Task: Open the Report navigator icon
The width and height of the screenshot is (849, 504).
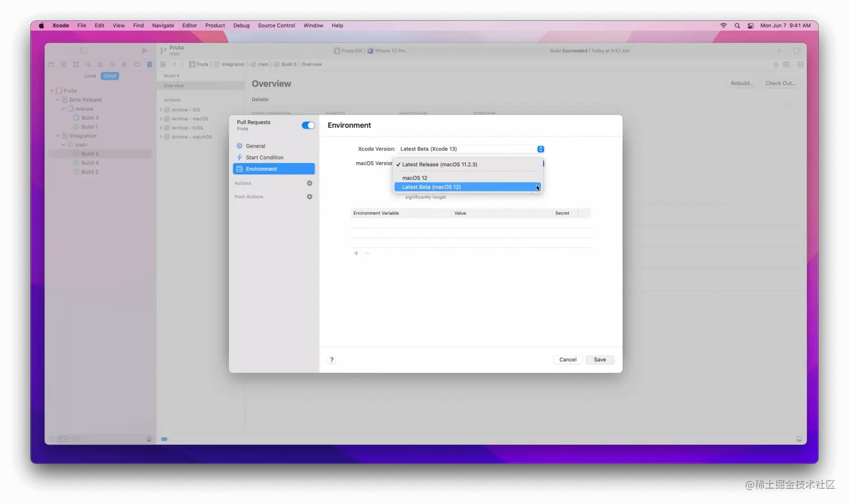Action: [149, 65]
